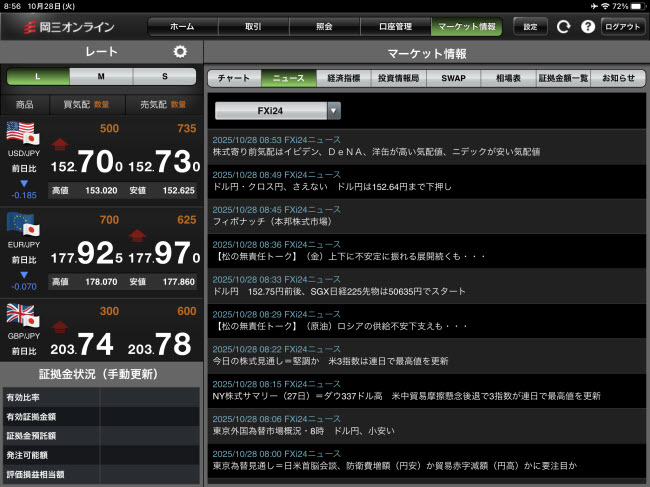The image size is (650, 487).
Task: Tap EUR/JPY 安値 177.860 value
Action: pyautogui.click(x=179, y=282)
